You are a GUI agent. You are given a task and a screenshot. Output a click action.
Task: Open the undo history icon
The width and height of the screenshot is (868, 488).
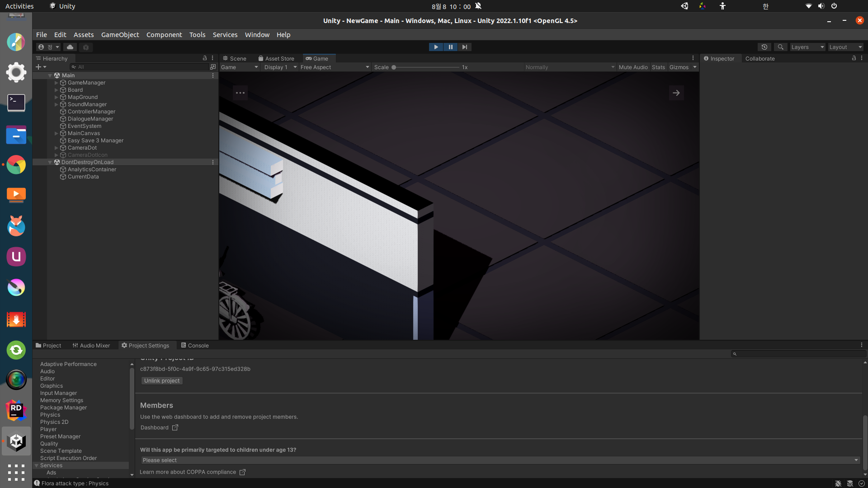tap(764, 47)
